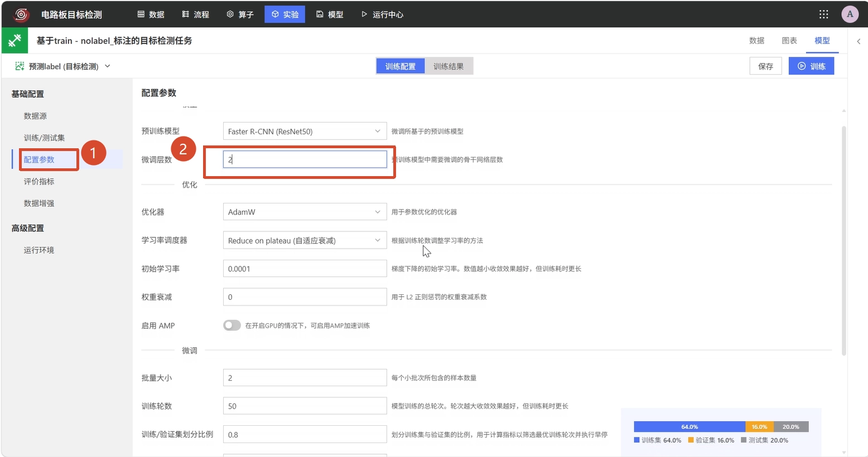Switch to the 数据 tab on right
Screen dimensions: 868x457
pos(756,41)
